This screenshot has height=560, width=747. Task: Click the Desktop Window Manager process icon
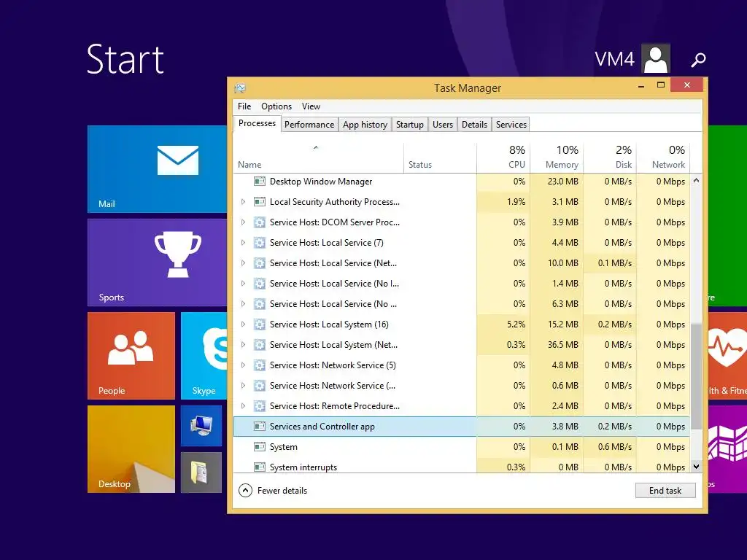click(259, 182)
